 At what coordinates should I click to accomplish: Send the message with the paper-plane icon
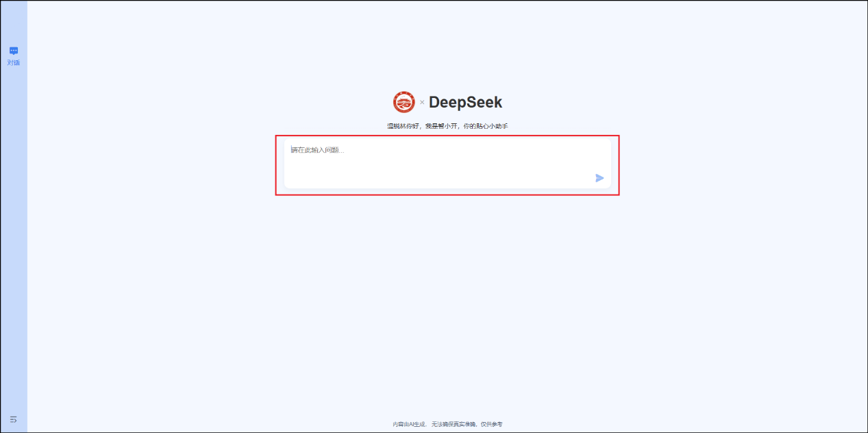tap(599, 178)
